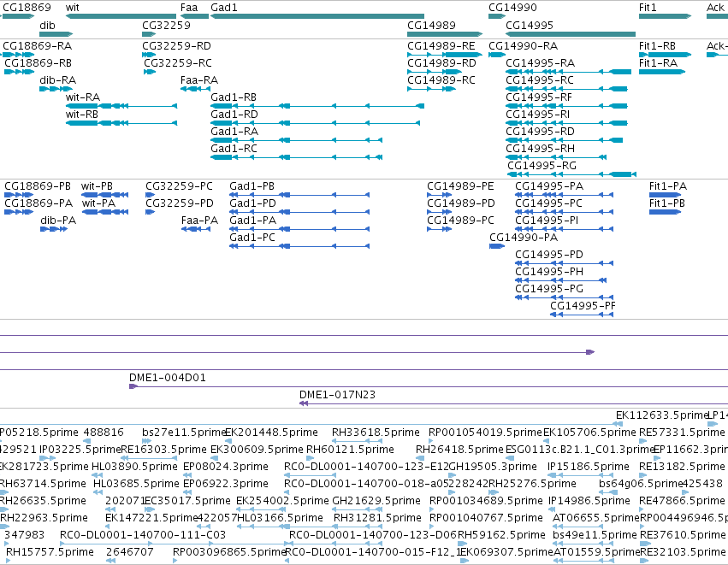Click EST RC0-DL0001-140700-111-C03
Image resolution: width=728 pixels, height=565 pixels.
tap(143, 535)
